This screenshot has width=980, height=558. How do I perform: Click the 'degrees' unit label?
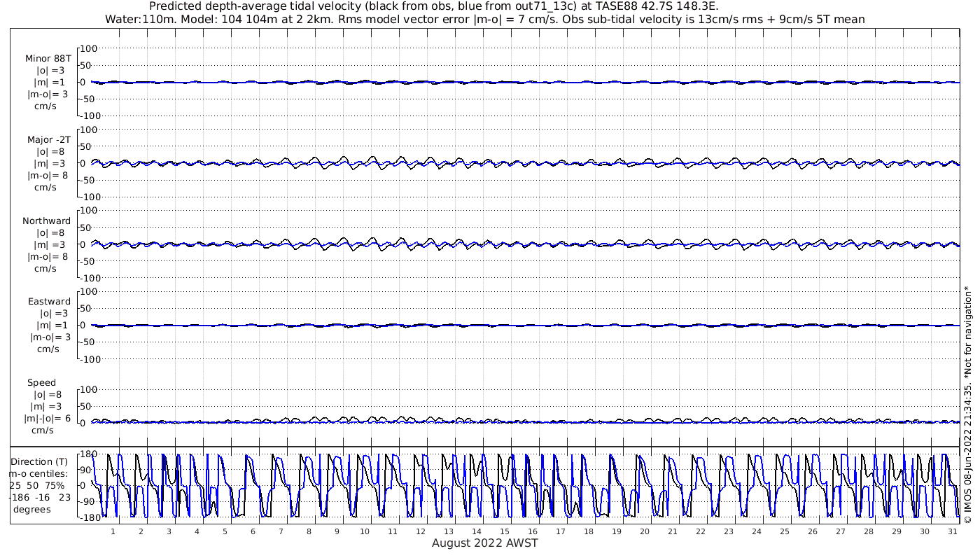coord(32,510)
